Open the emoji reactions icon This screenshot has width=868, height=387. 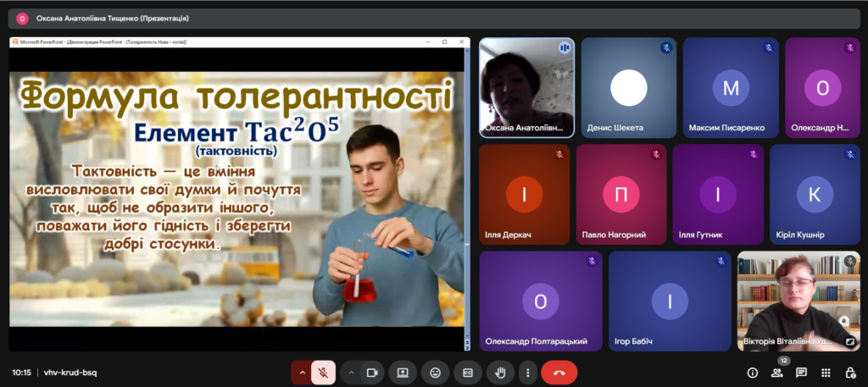[x=435, y=373]
